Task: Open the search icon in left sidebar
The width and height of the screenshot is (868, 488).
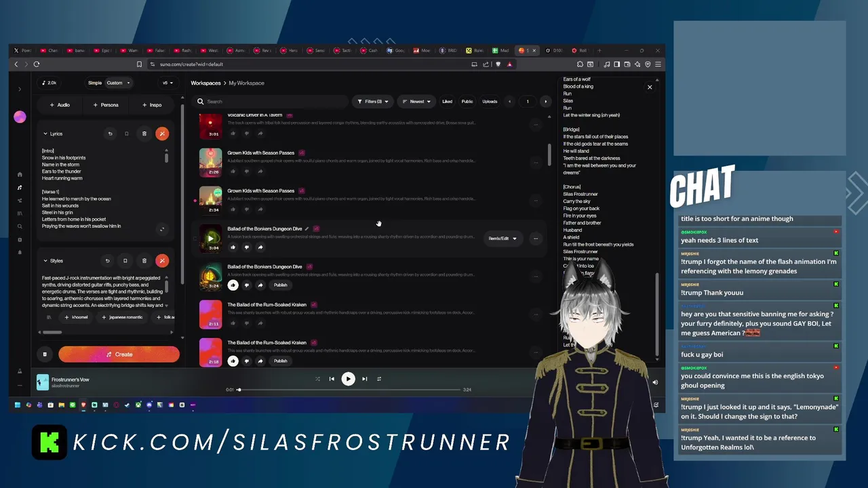Action: coord(20,226)
